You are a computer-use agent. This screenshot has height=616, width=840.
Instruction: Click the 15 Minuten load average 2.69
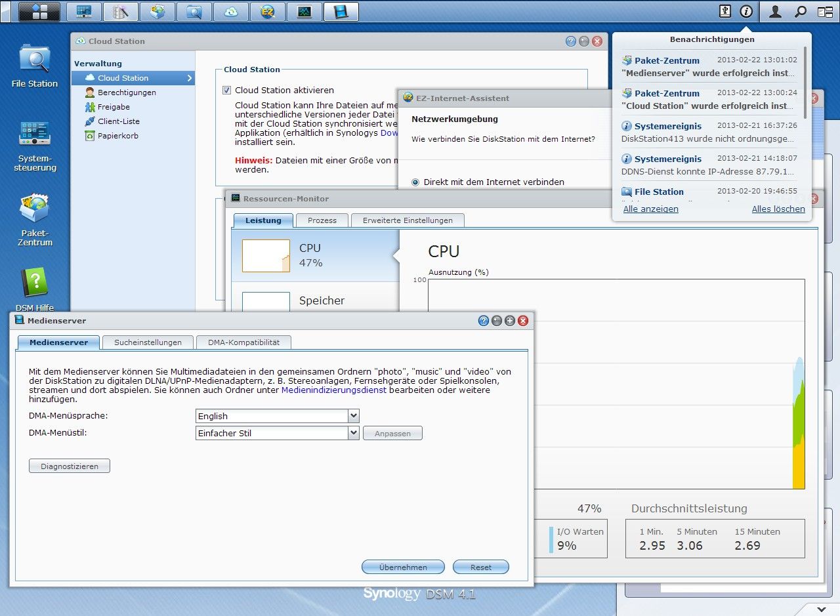tap(748, 546)
